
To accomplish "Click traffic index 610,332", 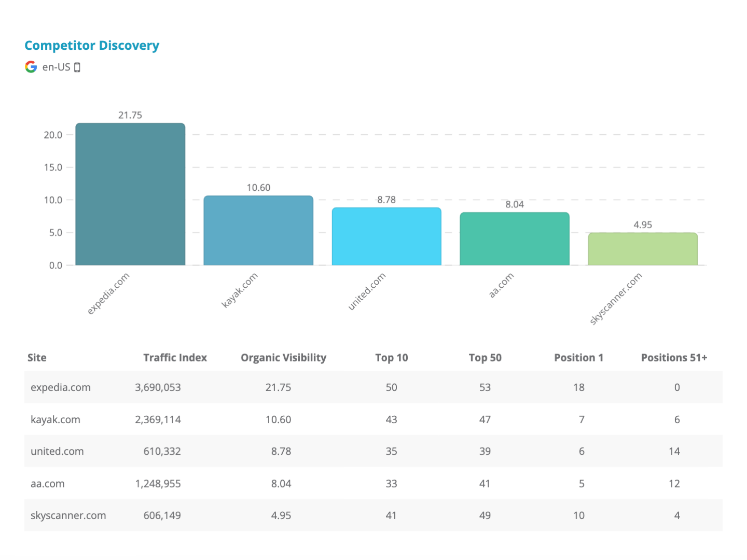I will (x=162, y=451).
